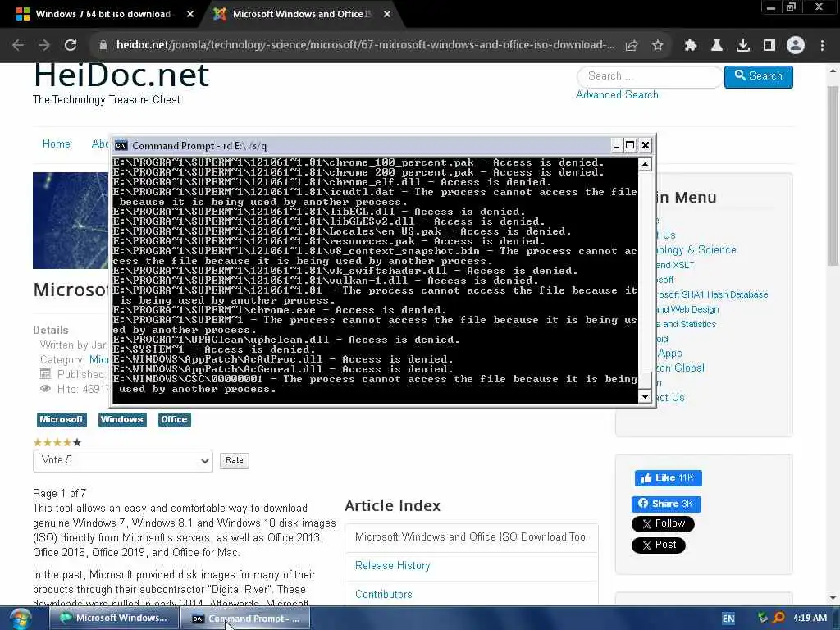Screen dimensions: 840x630
Task: Click the X Follow button
Action: pos(663,524)
